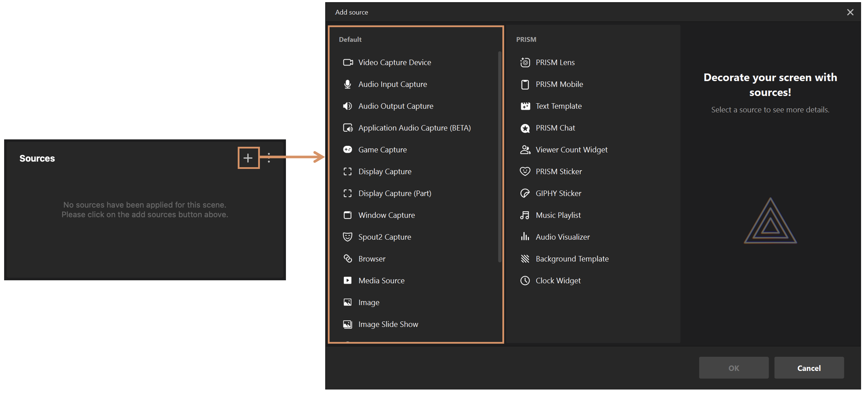The width and height of the screenshot is (868, 396).
Task: Select the Music Playlist label
Action: tap(558, 215)
